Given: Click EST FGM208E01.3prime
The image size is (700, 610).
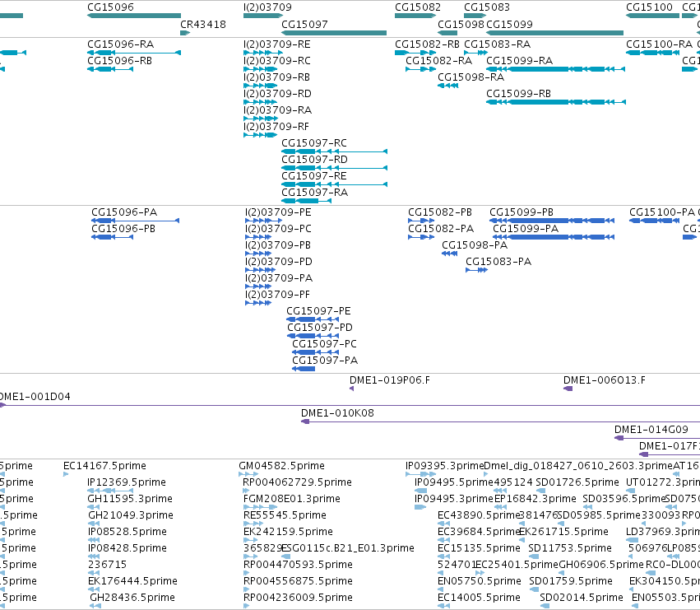Looking at the screenshot, I should click(292, 499).
